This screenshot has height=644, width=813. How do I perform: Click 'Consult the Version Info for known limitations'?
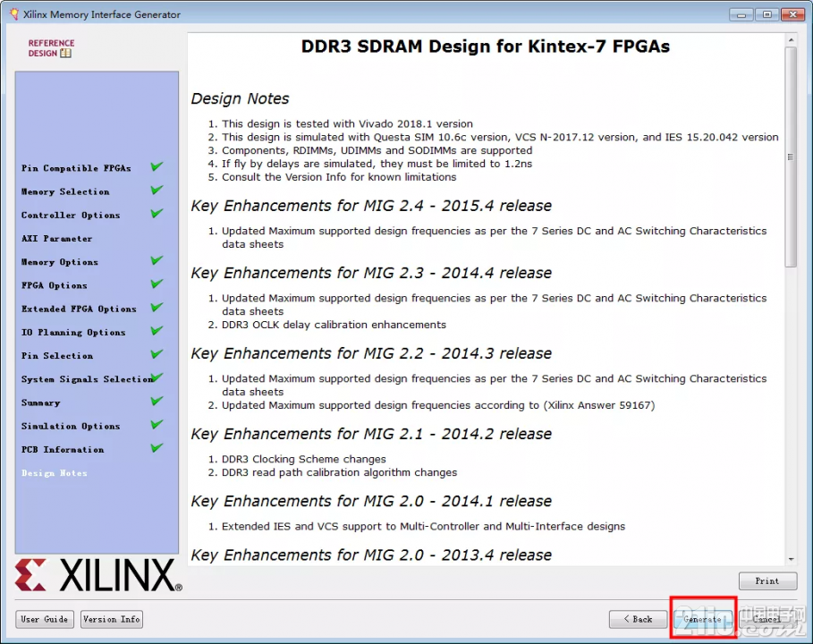tap(339, 177)
